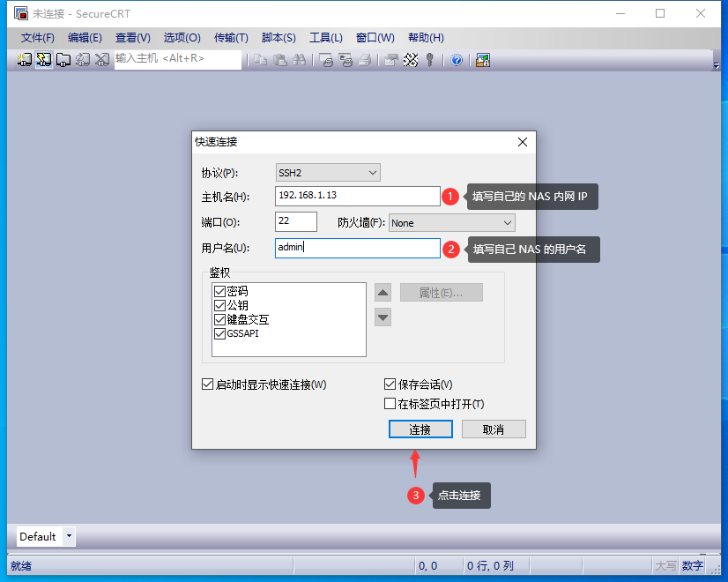Click the Keymap Editor toolbar icon
728x582 pixels.
point(411,60)
